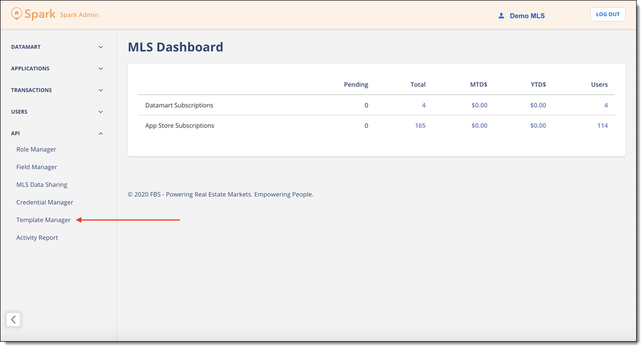Select the API menu heading

[16, 133]
